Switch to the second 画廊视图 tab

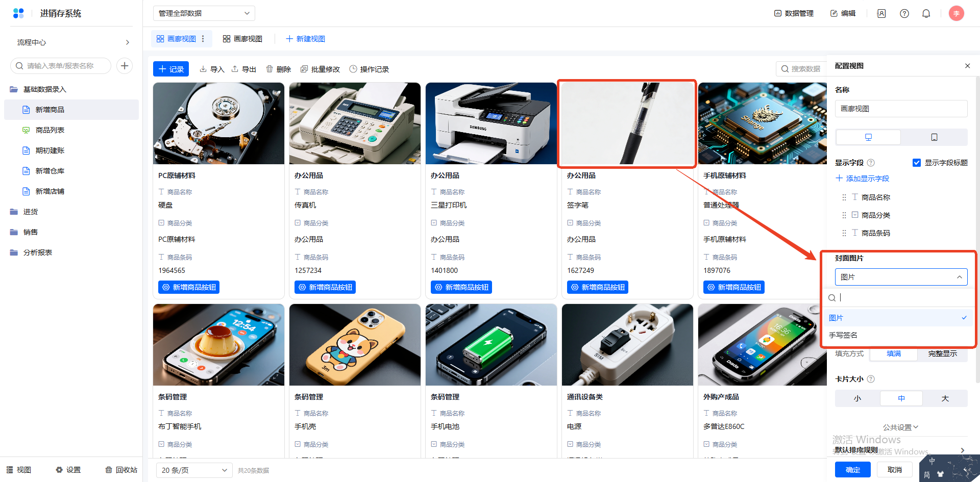pyautogui.click(x=242, y=39)
